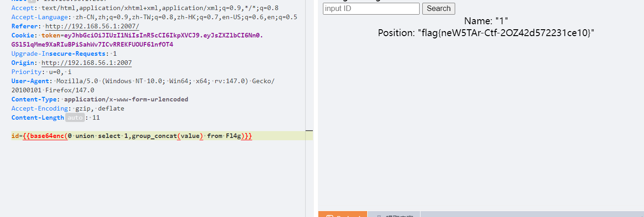This screenshot has width=644, height=217.
Task: Focus the input ID text field
Action: pos(371,9)
